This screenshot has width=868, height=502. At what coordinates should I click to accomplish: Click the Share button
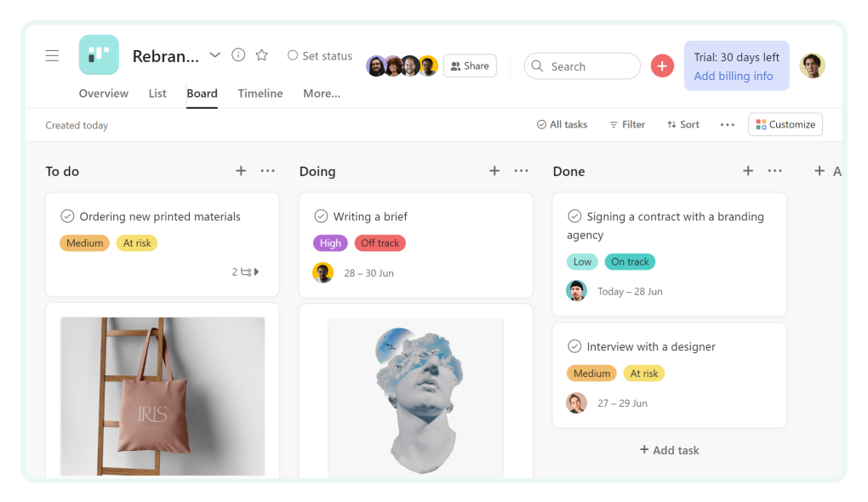[470, 66]
